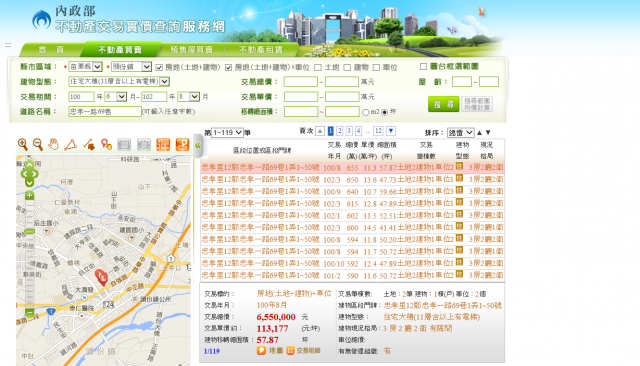Sort results descending with down triangle
Viewport: 640px width, 366px height.
click(488, 133)
